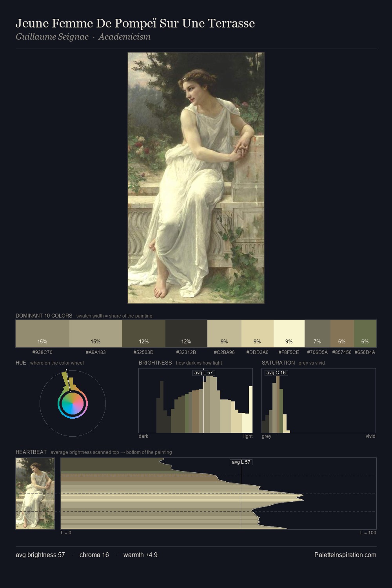Click hex code #C2BA96 text
The height and width of the screenshot is (588, 392).
point(224,352)
